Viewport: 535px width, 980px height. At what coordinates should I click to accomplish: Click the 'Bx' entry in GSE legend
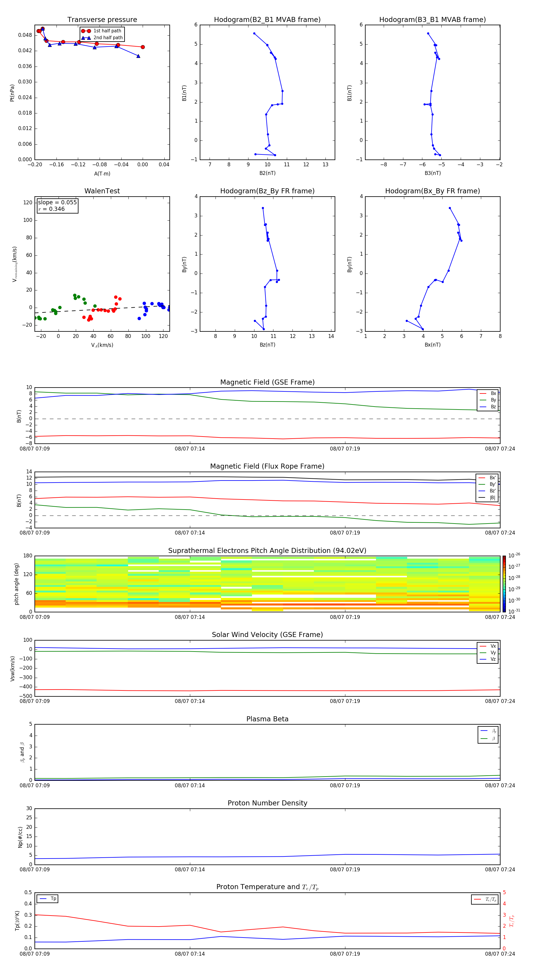(488, 393)
